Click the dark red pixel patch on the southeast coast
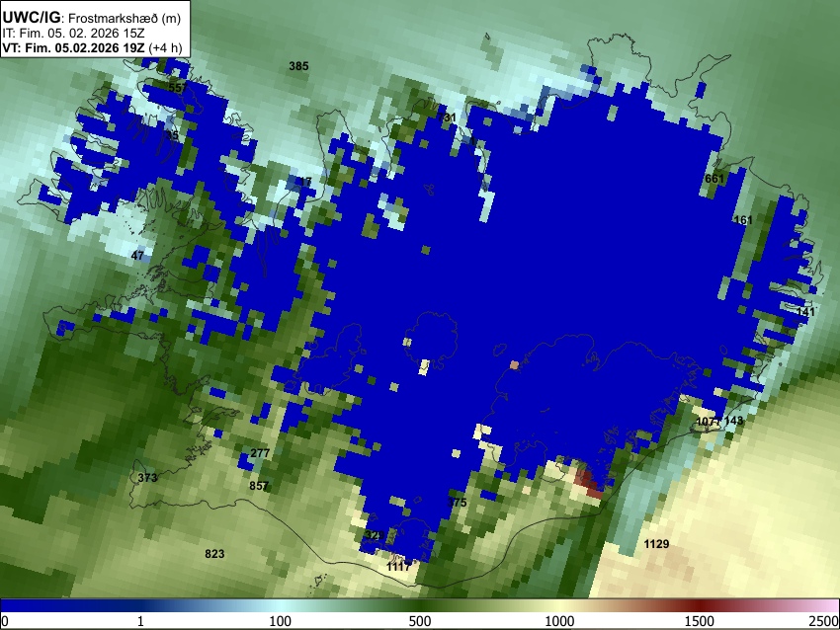The image size is (840, 630). click(588, 482)
